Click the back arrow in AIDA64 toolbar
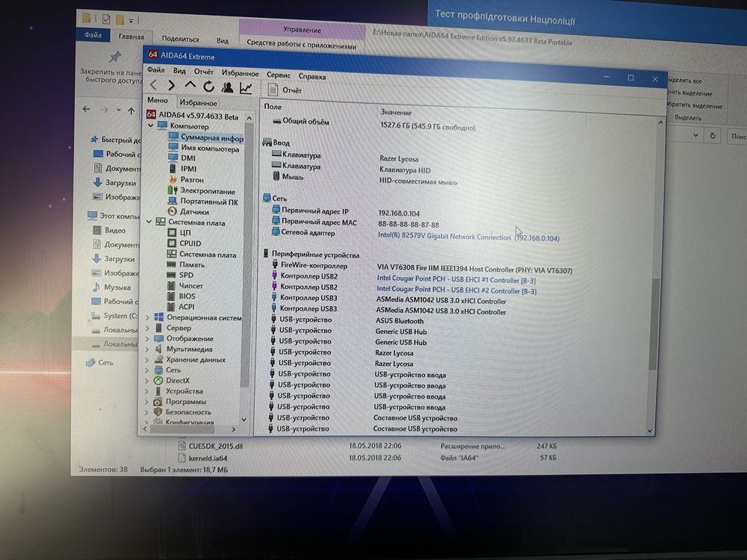 point(153,85)
